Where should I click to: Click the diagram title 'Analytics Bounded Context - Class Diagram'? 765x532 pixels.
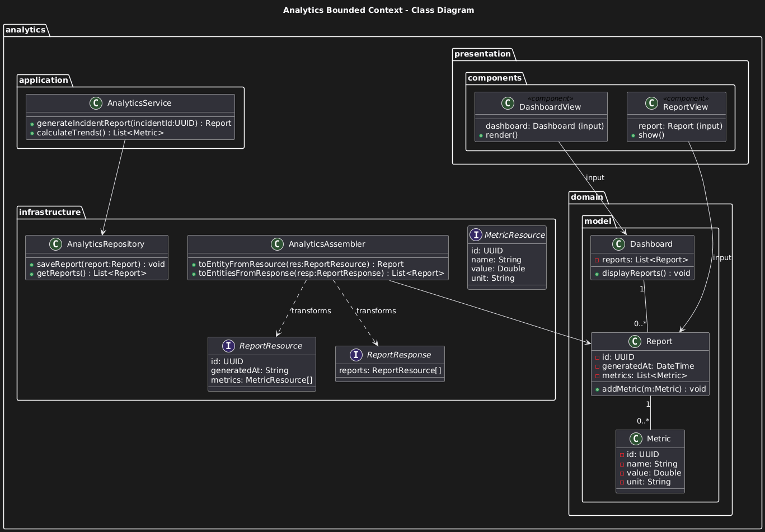pyautogui.click(x=379, y=10)
